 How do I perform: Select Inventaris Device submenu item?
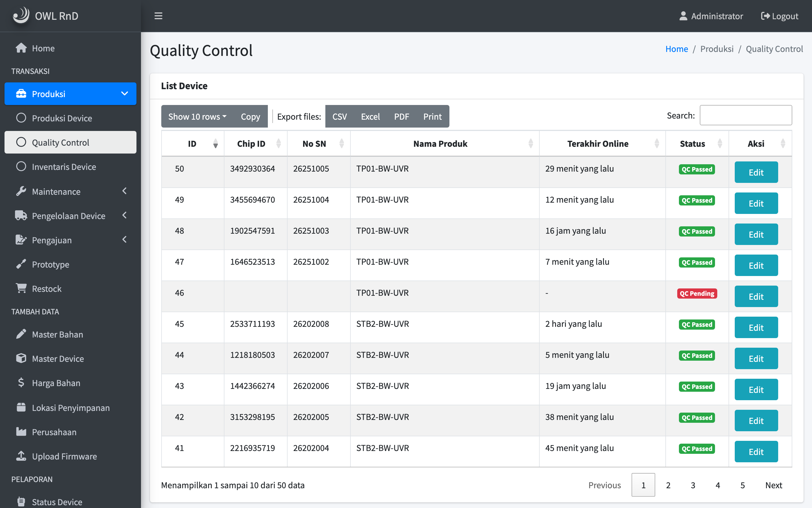[x=70, y=167]
